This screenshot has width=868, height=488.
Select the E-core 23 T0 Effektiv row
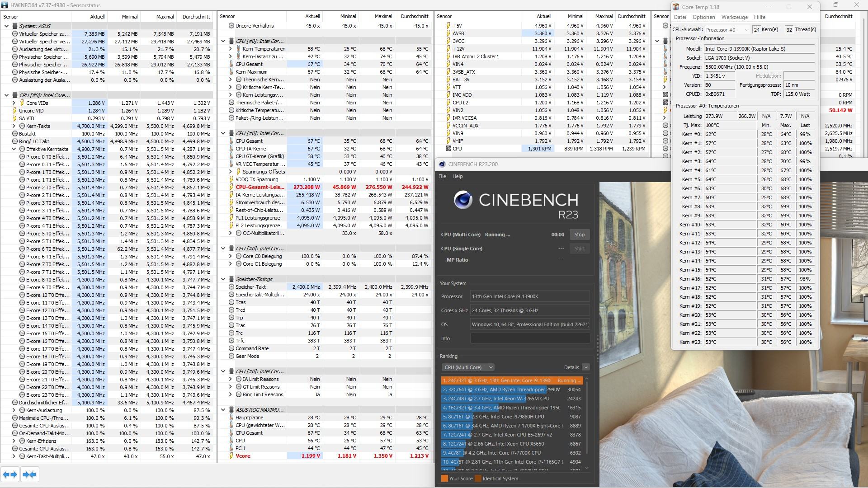click(x=107, y=395)
